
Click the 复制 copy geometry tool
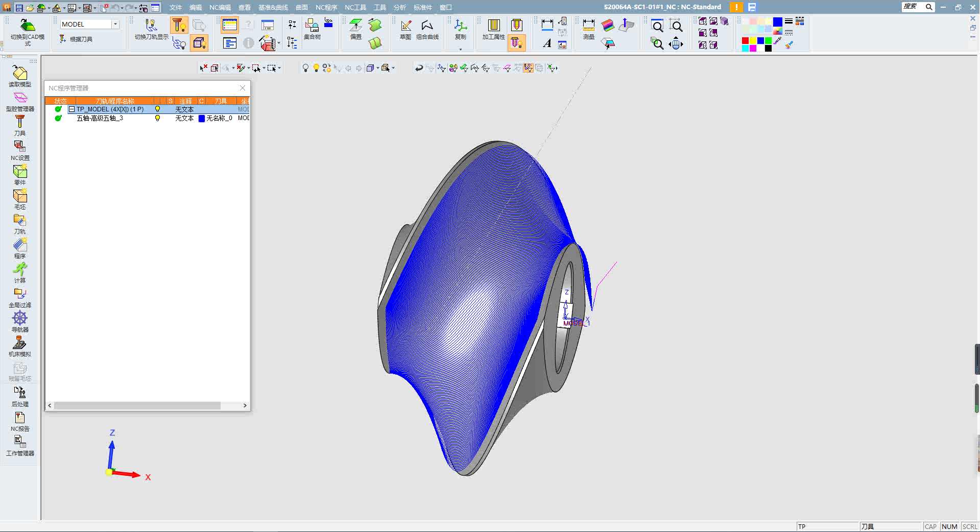(461, 29)
